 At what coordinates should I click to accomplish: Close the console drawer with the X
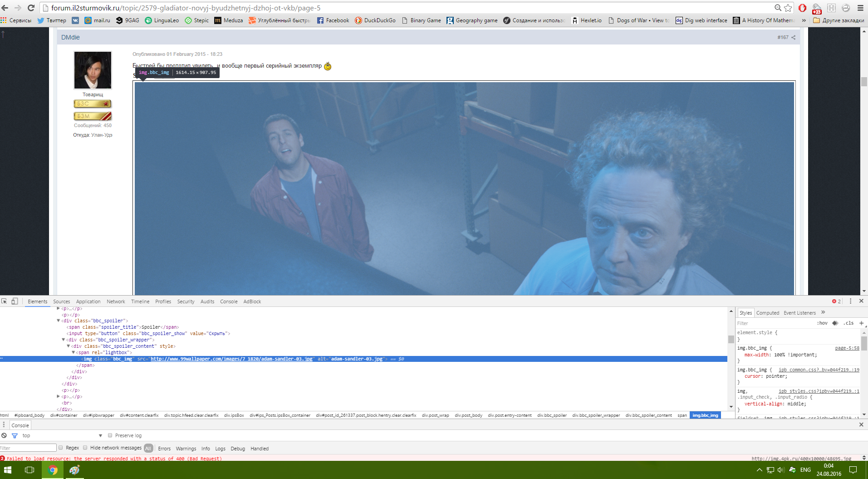pos(861,425)
